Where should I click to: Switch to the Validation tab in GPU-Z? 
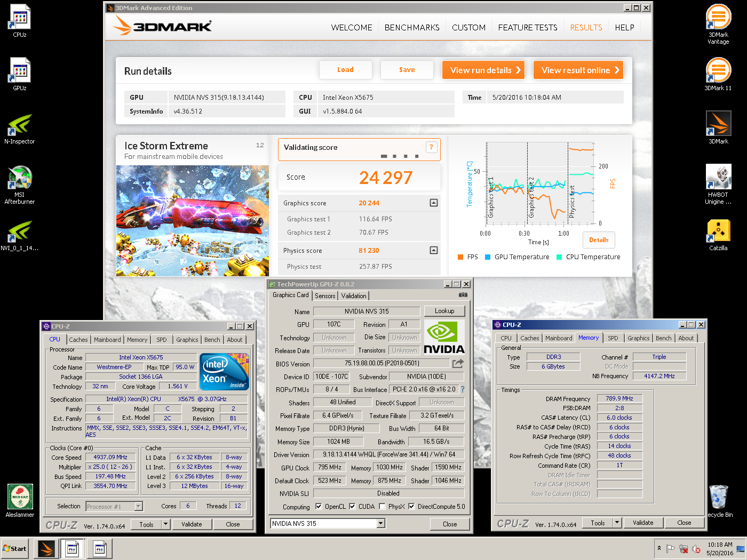354,296
